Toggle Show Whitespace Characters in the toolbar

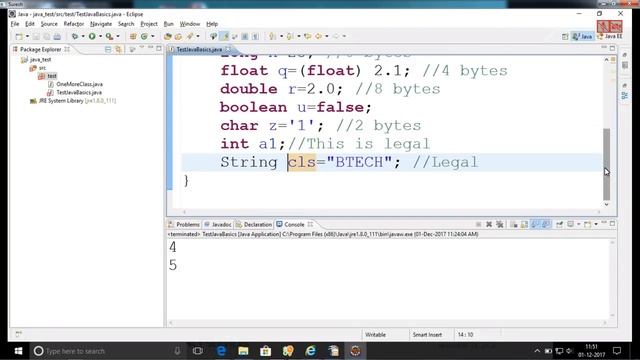[x=256, y=36]
